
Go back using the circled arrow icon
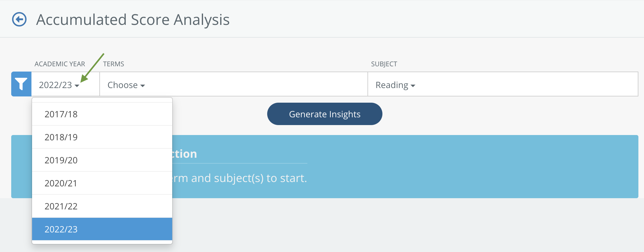pos(19,20)
